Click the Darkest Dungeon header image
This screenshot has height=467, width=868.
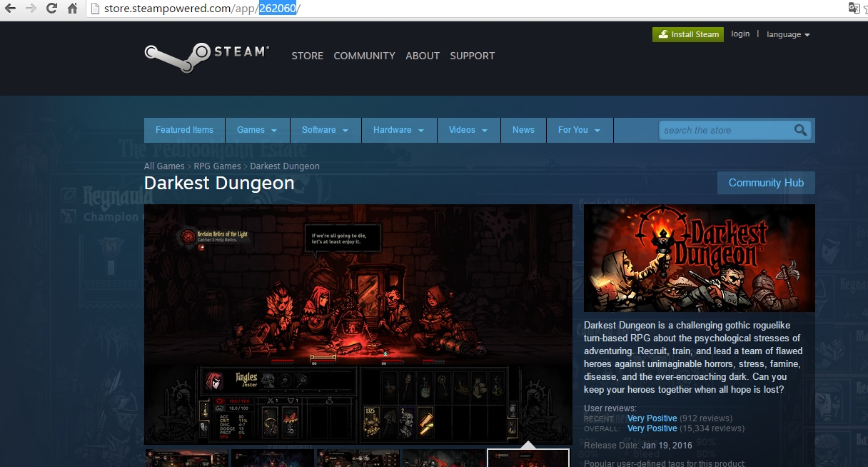click(x=700, y=258)
